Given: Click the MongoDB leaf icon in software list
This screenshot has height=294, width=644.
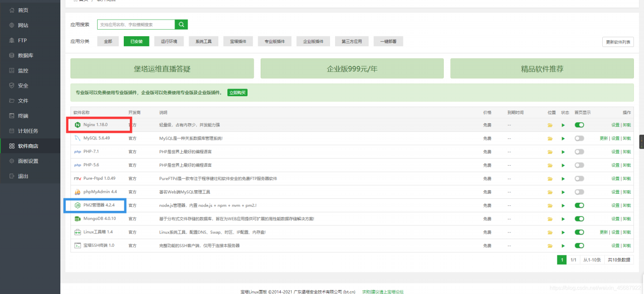Looking at the screenshot, I should (77, 218).
